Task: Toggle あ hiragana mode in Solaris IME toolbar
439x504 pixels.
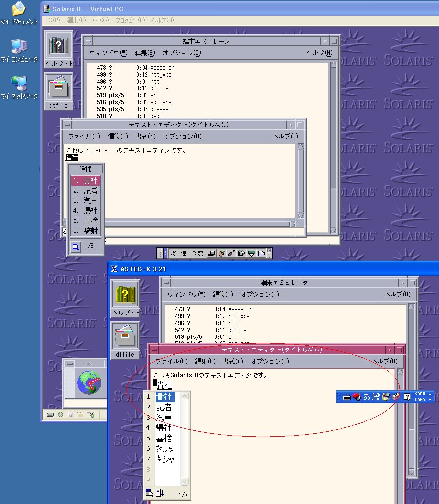Action: (174, 253)
